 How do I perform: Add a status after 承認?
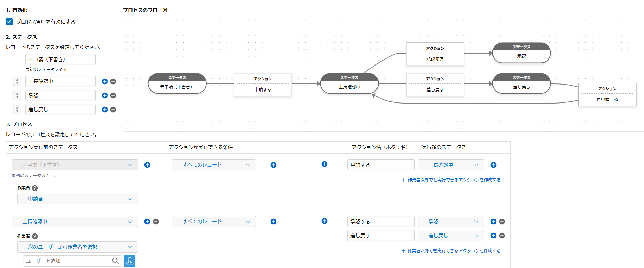click(105, 95)
